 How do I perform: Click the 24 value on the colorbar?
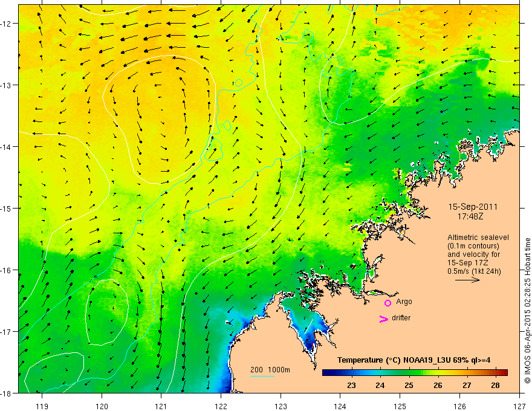(380, 385)
